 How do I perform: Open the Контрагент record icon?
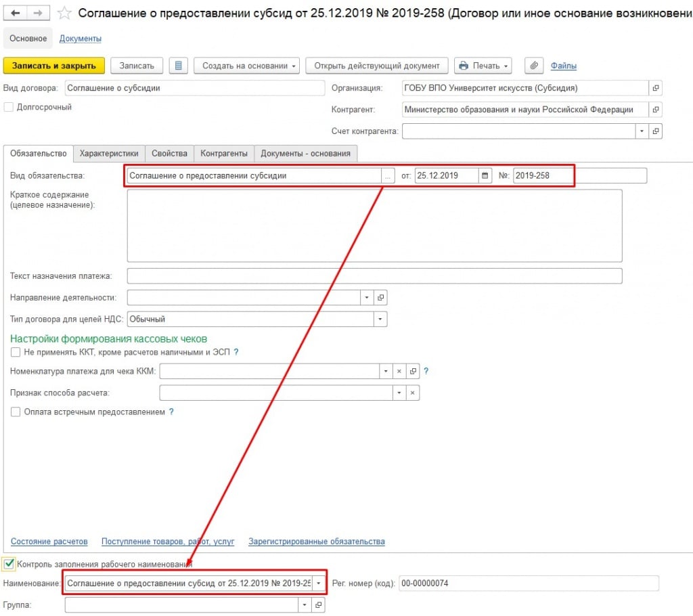point(655,110)
